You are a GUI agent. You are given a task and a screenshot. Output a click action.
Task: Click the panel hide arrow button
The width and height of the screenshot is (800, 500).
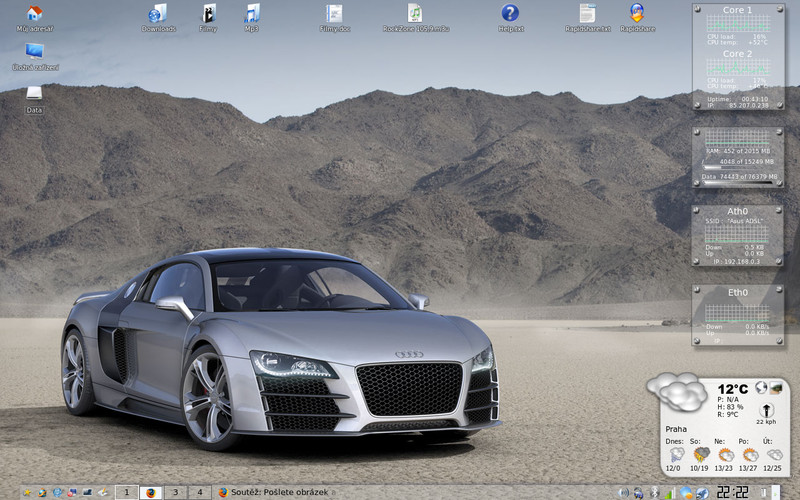776,492
